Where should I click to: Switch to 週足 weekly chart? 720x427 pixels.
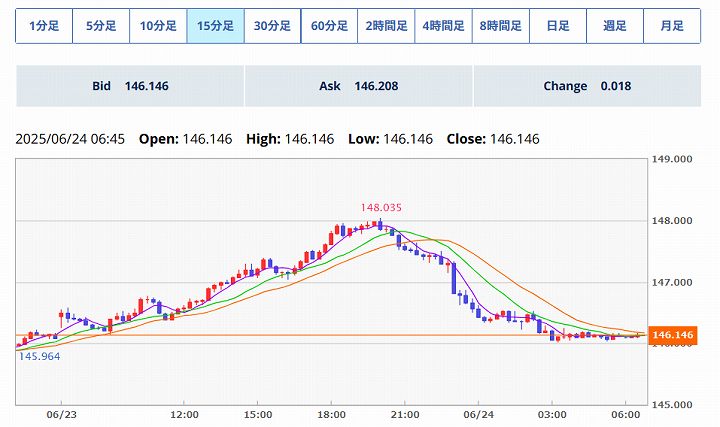coord(615,26)
